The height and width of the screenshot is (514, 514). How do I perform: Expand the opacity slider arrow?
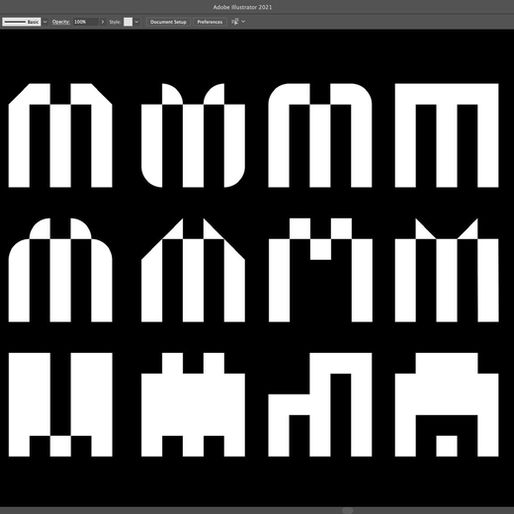coord(103,22)
